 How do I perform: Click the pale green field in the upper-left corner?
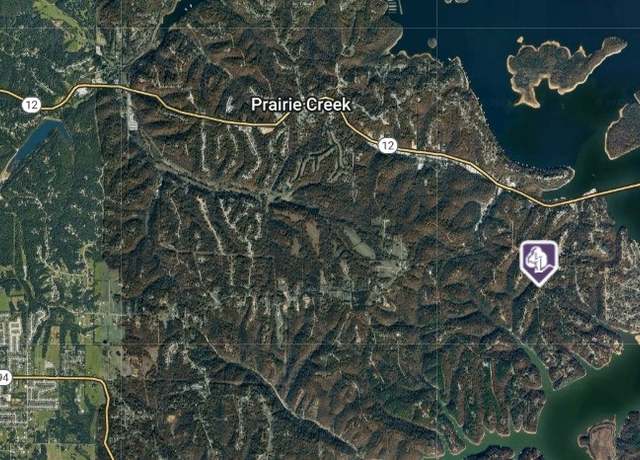point(61,22)
